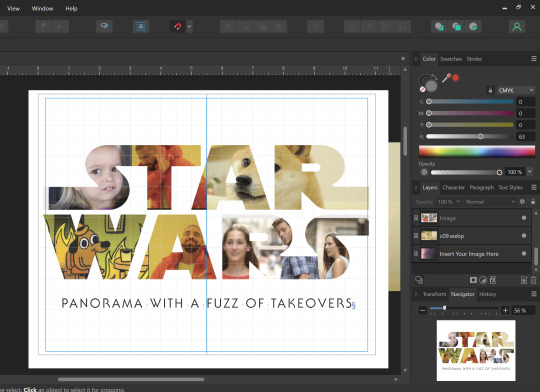Click the Navigator preview thumbnail

pyautogui.click(x=476, y=350)
